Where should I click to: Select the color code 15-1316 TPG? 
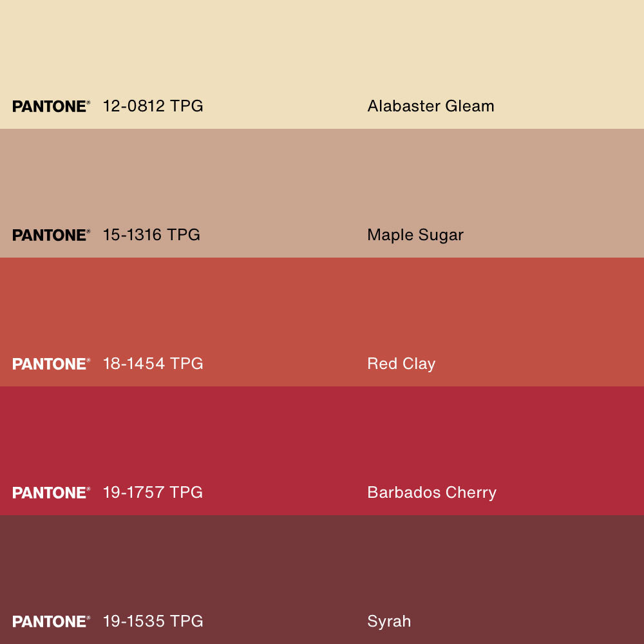[x=151, y=235]
